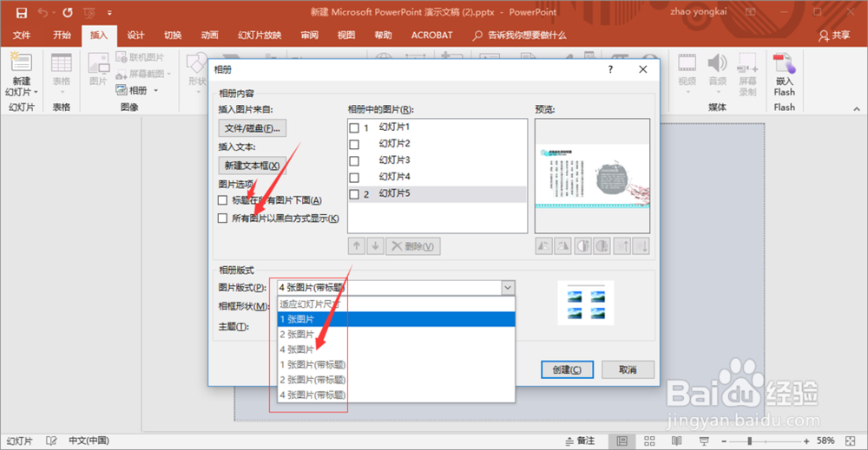
Task: Click the Cancel (取消) button
Action: (628, 370)
